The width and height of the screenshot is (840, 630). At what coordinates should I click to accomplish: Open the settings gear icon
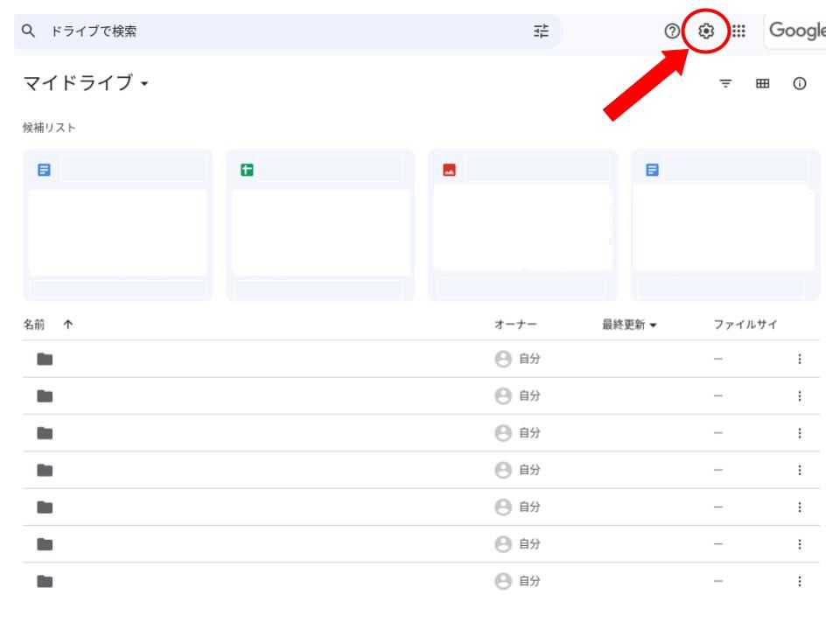705,31
